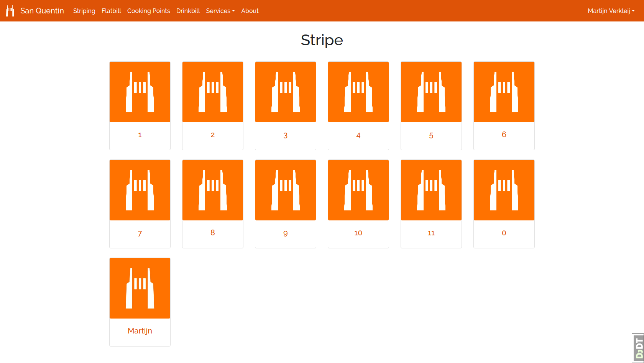Click the tower image on card 6
This screenshot has width=644, height=363.
coord(504,92)
